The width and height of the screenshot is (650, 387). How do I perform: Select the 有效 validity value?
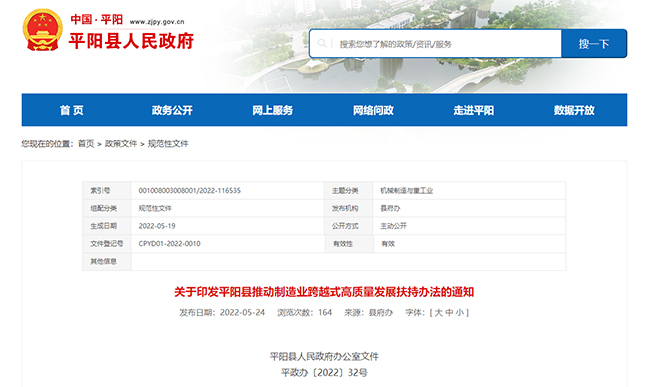(388, 244)
